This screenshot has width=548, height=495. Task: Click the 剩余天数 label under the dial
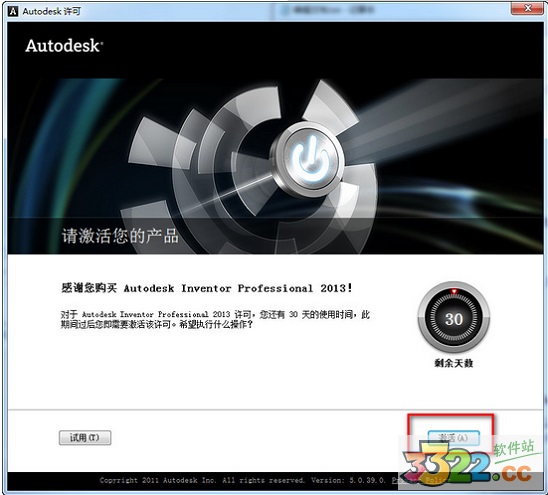tap(454, 363)
